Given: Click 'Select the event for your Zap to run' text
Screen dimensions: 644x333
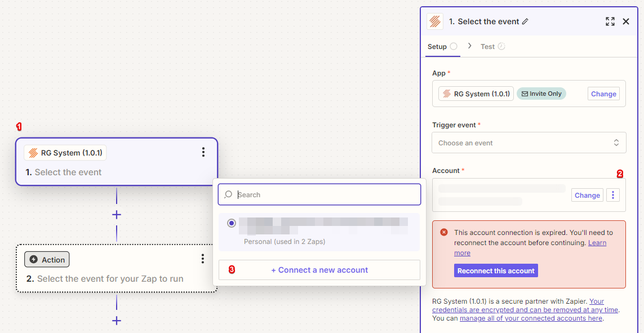Looking at the screenshot, I should pos(110,279).
